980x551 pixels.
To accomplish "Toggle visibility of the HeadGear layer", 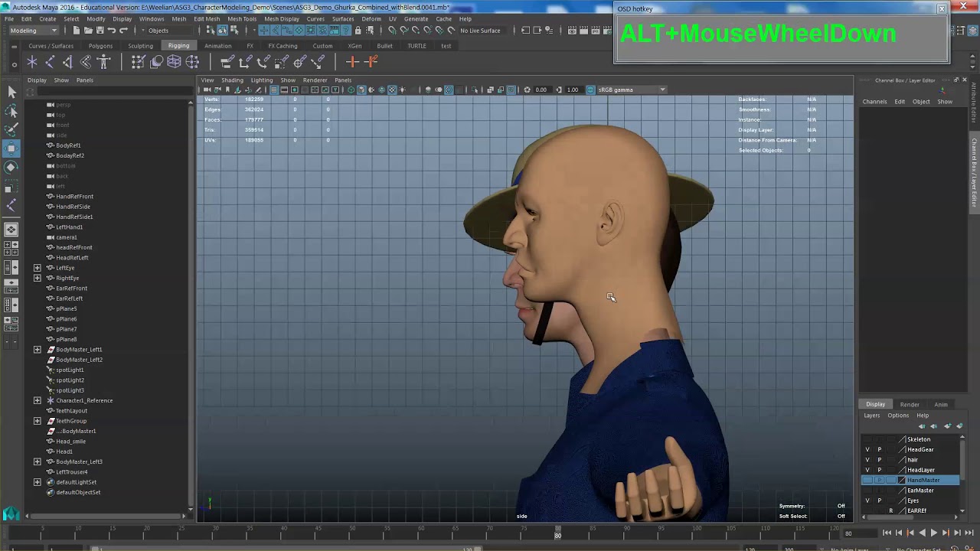I will 867,450.
